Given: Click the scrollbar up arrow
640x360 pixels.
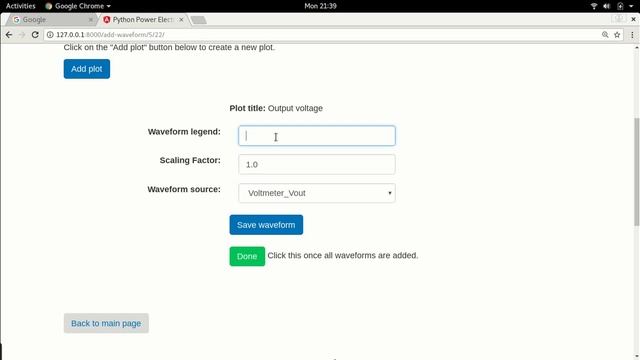Looking at the screenshot, I should 636,48.
